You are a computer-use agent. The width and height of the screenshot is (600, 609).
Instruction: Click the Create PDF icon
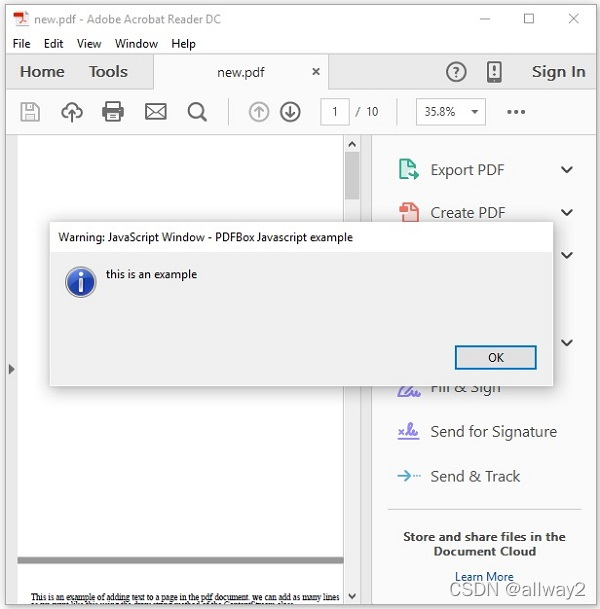coord(409,212)
